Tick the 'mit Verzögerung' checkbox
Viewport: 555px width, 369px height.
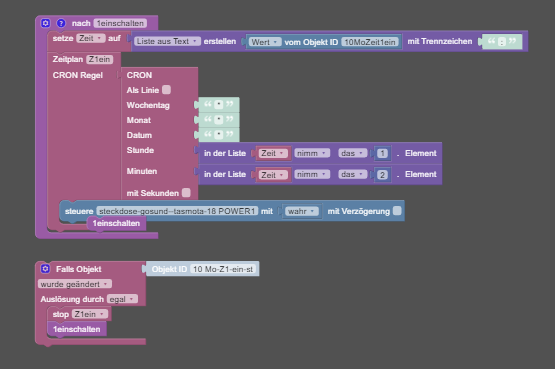(x=397, y=211)
